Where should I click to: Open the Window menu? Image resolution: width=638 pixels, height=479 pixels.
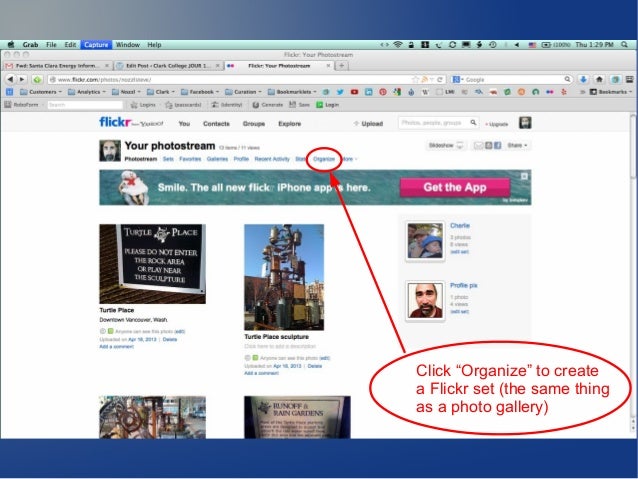coord(128,45)
